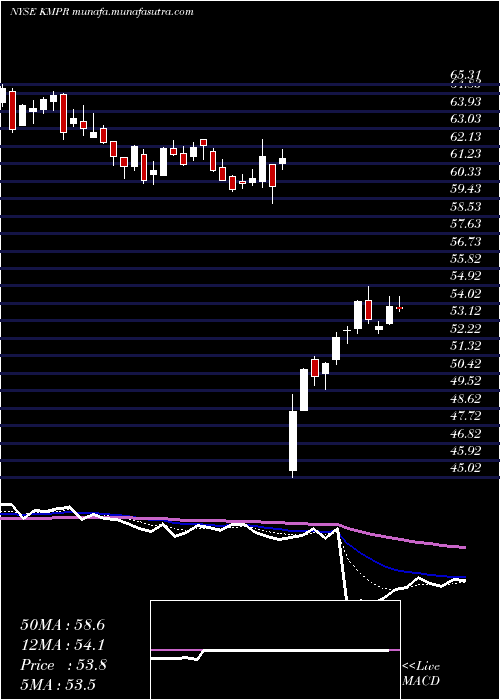Click the 52.22 price axis label

(x=465, y=329)
